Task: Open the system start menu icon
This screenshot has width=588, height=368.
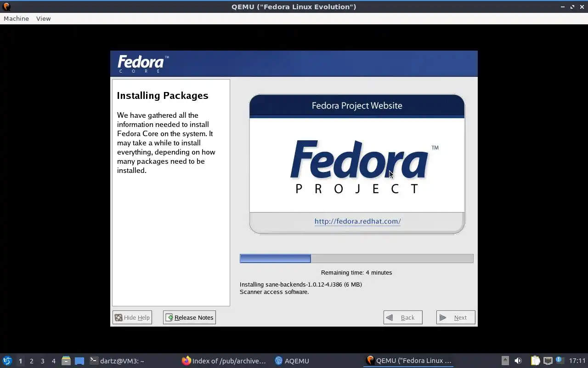Action: point(7,361)
